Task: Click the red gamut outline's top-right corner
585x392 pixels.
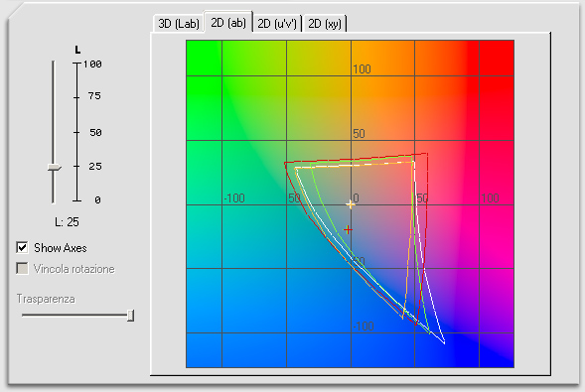Action: [x=426, y=154]
